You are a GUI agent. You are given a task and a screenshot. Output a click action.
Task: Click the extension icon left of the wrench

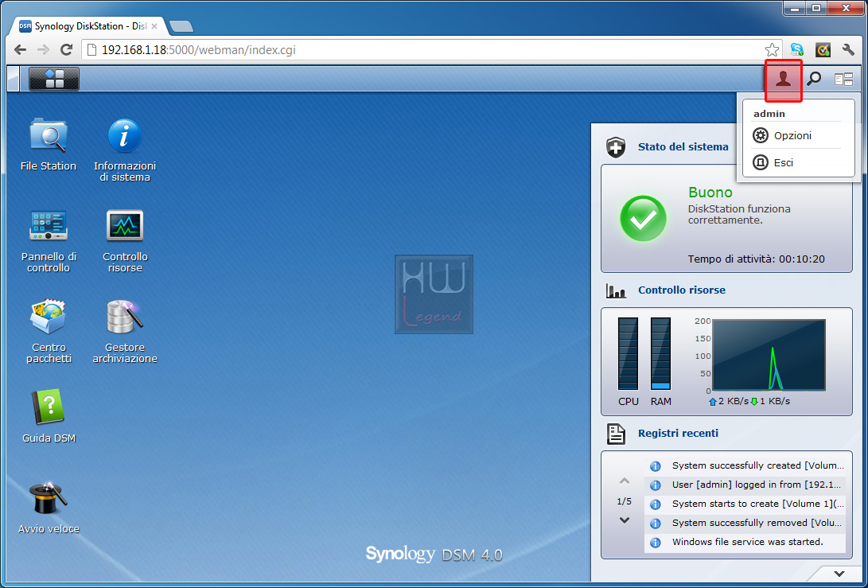(823, 50)
